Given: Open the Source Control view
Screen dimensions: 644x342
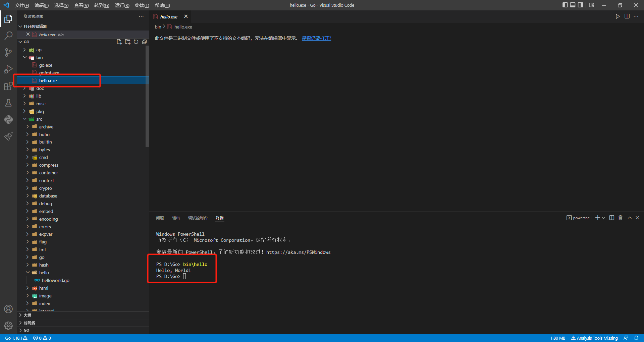Looking at the screenshot, I should tap(8, 52).
